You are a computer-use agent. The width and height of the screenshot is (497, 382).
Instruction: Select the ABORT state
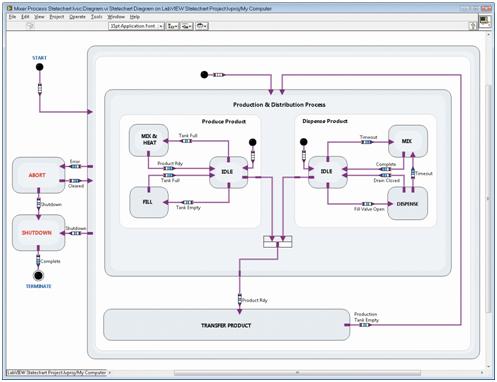tap(39, 175)
